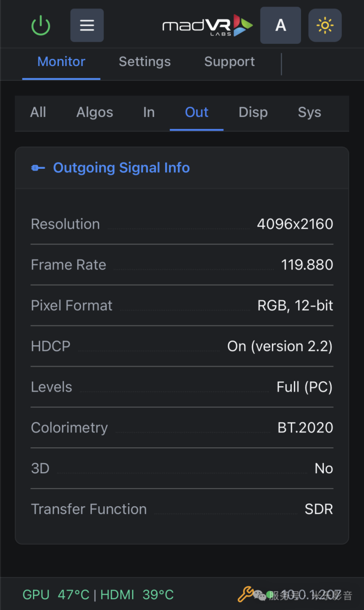The height and width of the screenshot is (610, 364).
Task: Toggle light theme with sun icon
Action: point(325,25)
